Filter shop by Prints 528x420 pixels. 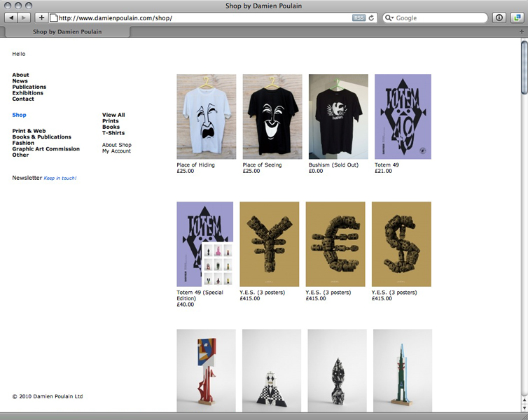[111, 121]
